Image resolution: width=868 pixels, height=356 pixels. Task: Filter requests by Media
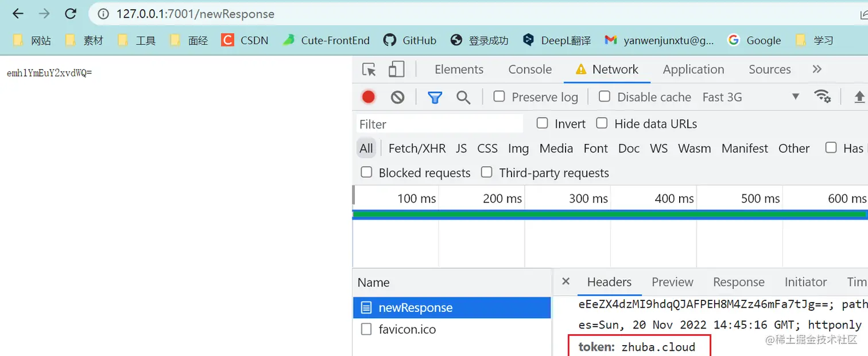[x=556, y=148]
